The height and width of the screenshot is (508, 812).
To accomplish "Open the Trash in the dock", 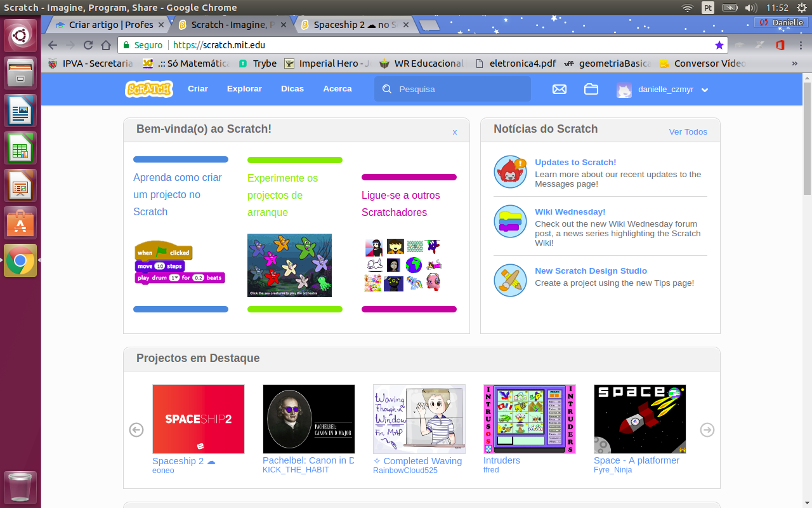I will click(20, 487).
